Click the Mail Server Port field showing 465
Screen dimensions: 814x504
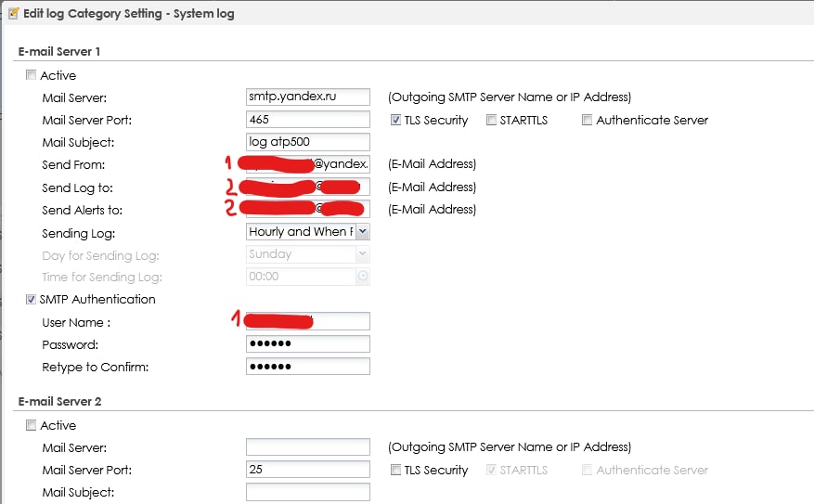(x=307, y=120)
